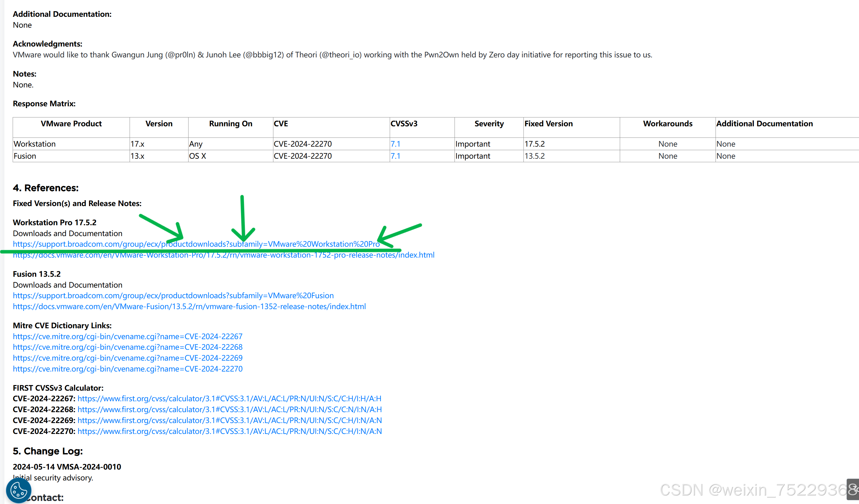Click the Fixed Version column header
The image size is (859, 504).
pyautogui.click(x=548, y=124)
